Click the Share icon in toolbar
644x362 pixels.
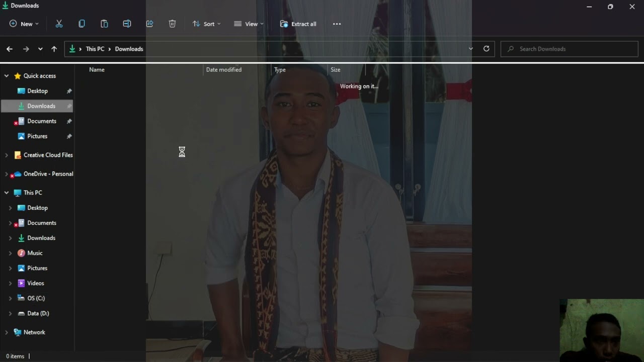pyautogui.click(x=149, y=24)
